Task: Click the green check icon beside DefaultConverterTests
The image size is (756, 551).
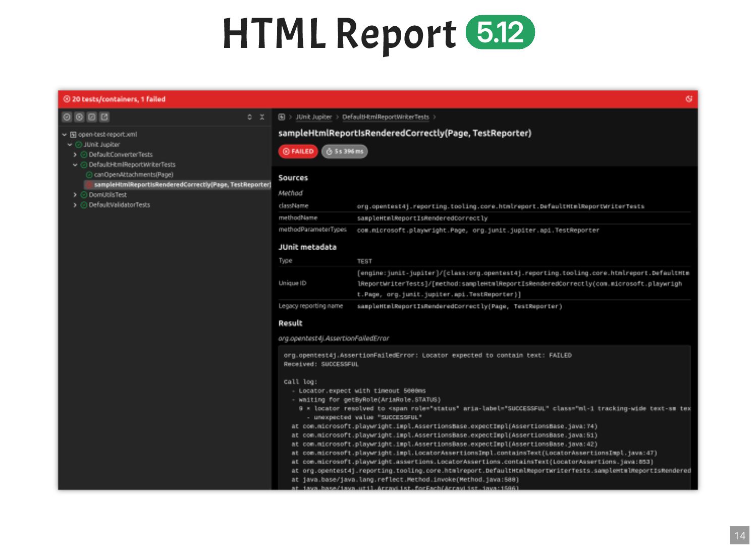Action: pyautogui.click(x=84, y=155)
